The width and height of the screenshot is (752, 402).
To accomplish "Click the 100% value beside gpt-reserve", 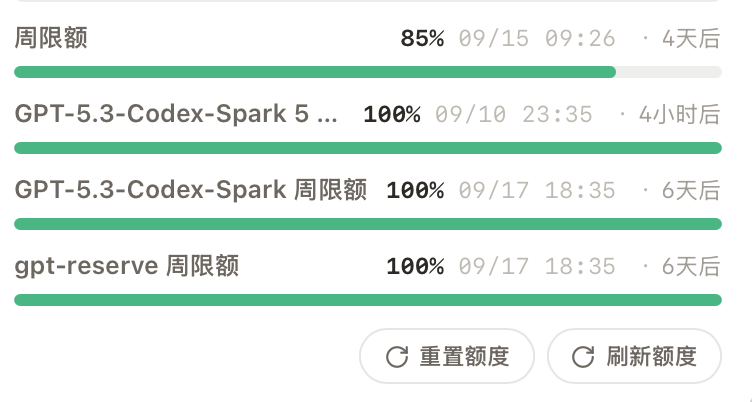I will click(x=415, y=267).
